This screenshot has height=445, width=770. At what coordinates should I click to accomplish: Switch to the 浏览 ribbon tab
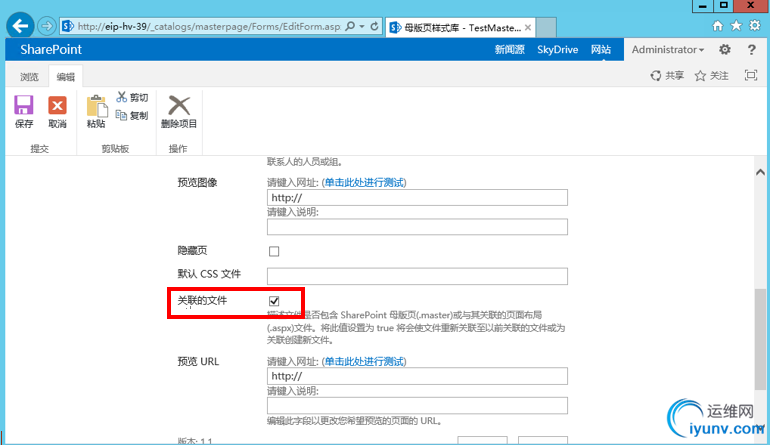coord(29,77)
